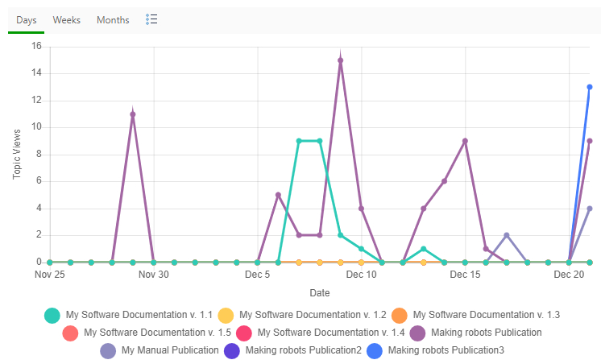Screen dimensions: 601x364
Task: Click the v. 1.4 pink legend circle
Action: [x=245, y=333]
